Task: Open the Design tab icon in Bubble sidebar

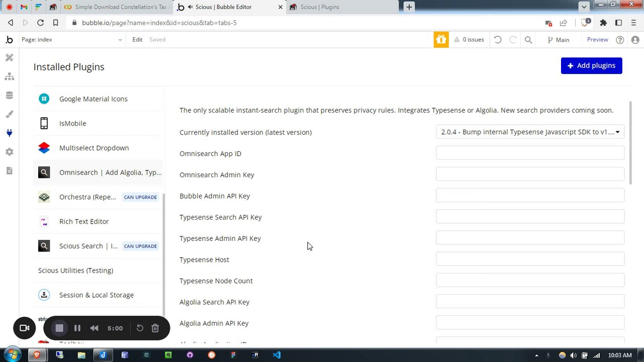Action: point(9,58)
